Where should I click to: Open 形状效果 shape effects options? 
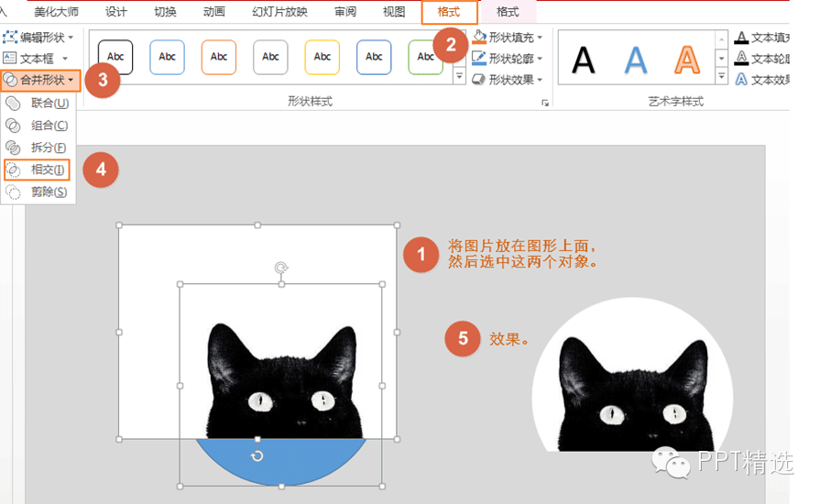[x=508, y=80]
